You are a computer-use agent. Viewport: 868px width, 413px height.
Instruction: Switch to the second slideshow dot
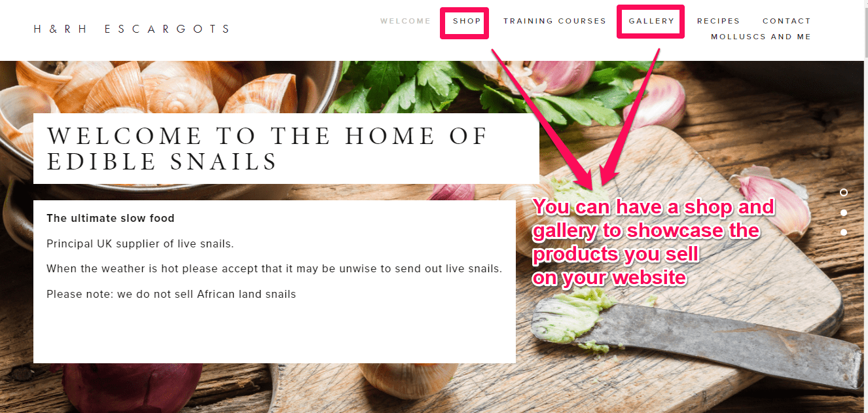pos(844,213)
